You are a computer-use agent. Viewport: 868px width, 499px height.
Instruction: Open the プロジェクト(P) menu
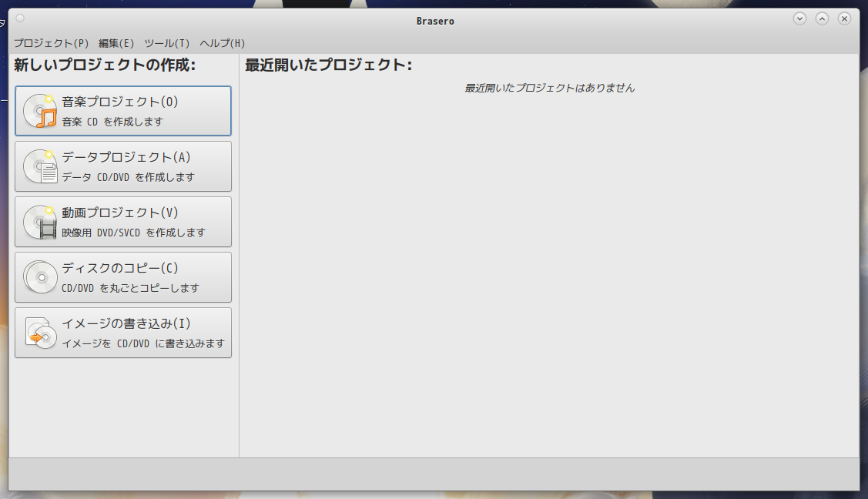click(51, 43)
